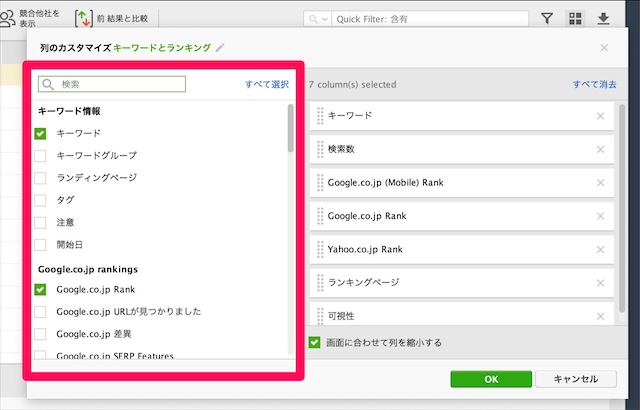Check the タグ checkbox
Viewport: 640px width, 410px height.
pos(40,200)
